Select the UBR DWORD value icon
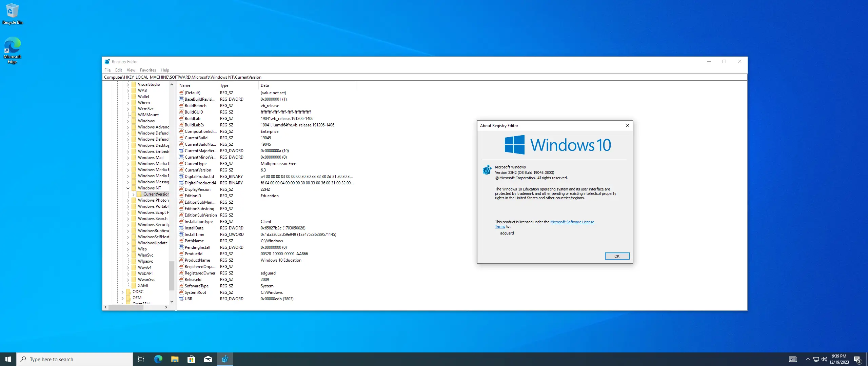The width and height of the screenshot is (868, 366). 181,299
